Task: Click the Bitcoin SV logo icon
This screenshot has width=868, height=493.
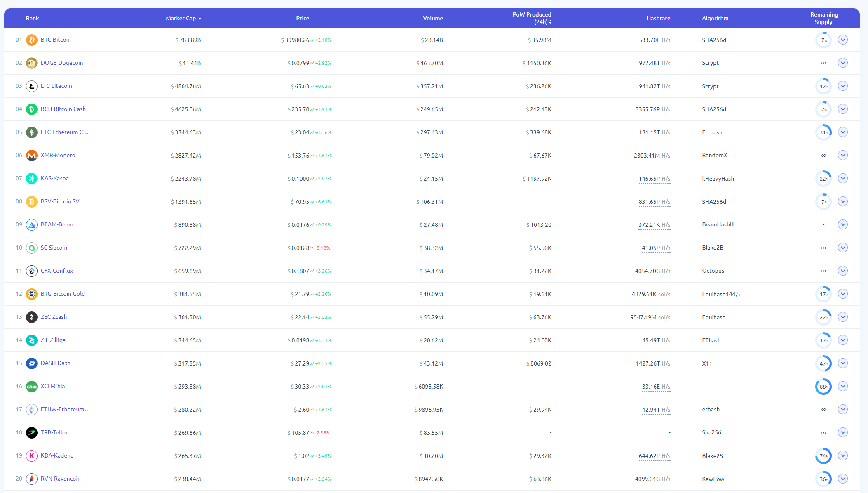Action: coord(32,202)
